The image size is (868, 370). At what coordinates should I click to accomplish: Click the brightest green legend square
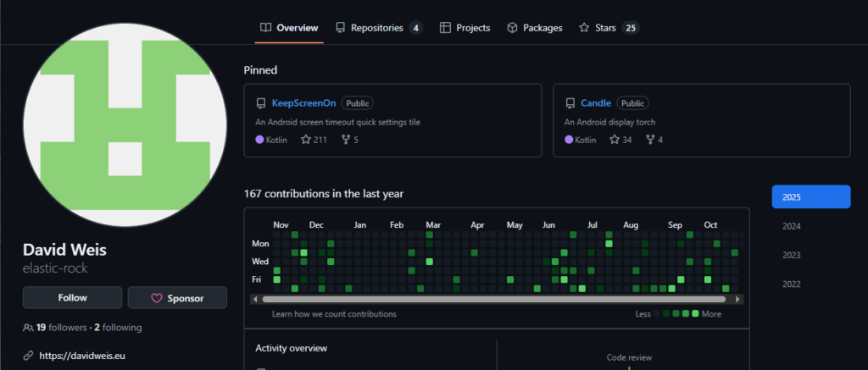pos(695,314)
